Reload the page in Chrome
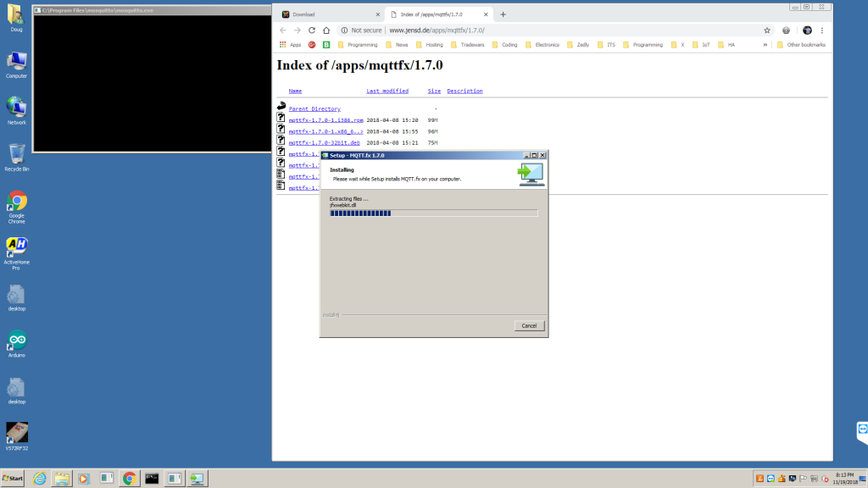The height and width of the screenshot is (488, 868). (312, 30)
